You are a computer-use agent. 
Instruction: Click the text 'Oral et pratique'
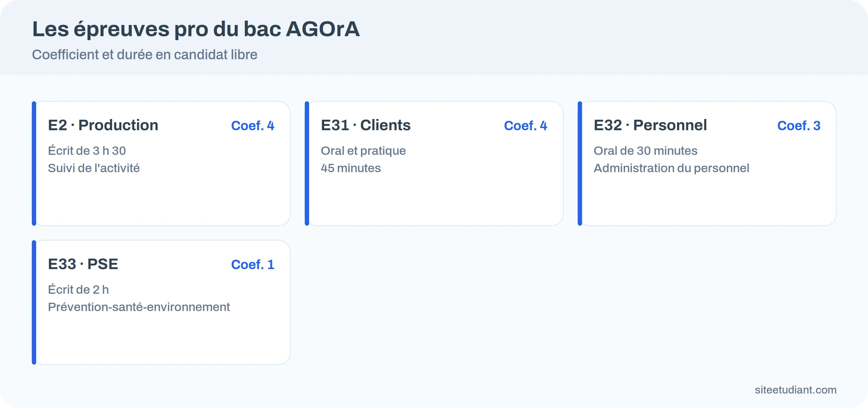[363, 150]
